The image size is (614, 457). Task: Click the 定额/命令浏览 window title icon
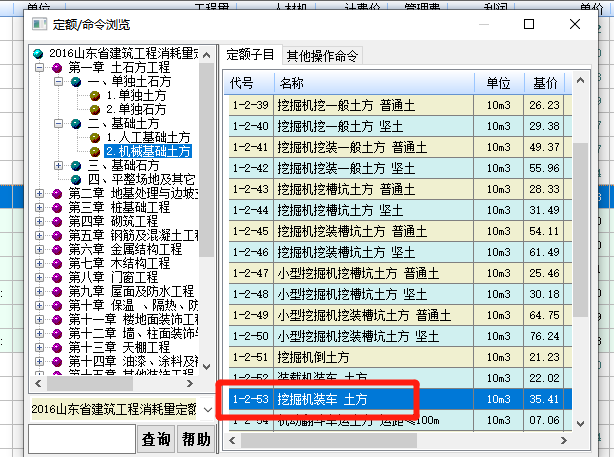click(40, 24)
